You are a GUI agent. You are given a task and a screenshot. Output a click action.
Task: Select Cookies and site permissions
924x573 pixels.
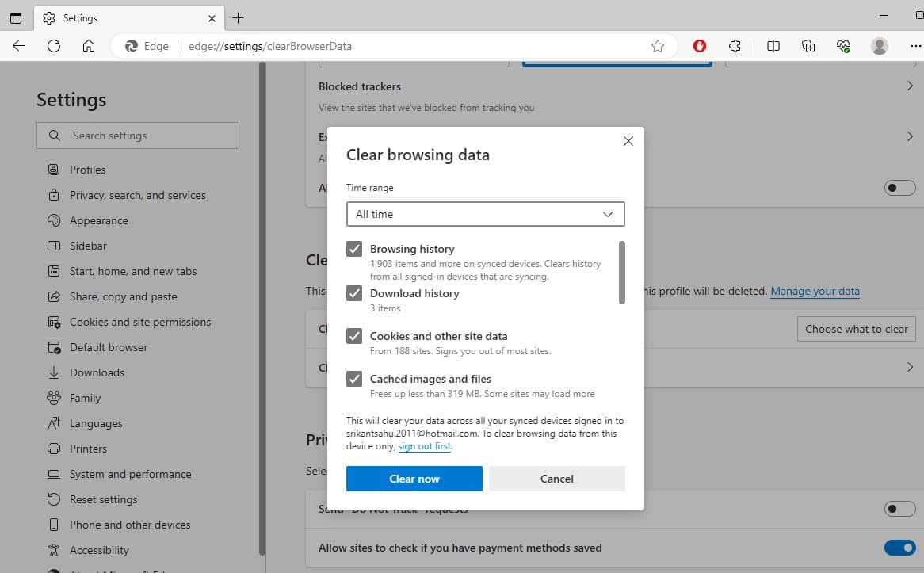[139, 322]
